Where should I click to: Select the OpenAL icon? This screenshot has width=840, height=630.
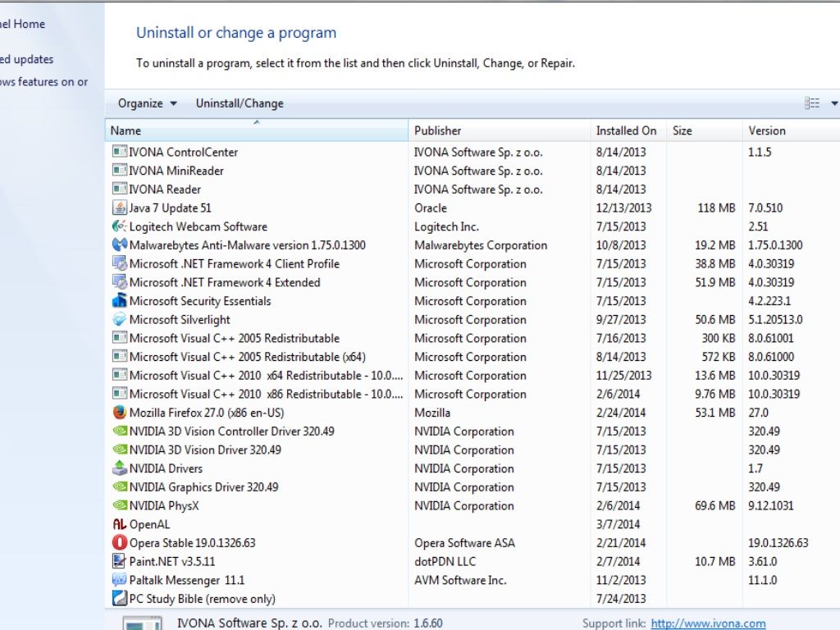(119, 525)
